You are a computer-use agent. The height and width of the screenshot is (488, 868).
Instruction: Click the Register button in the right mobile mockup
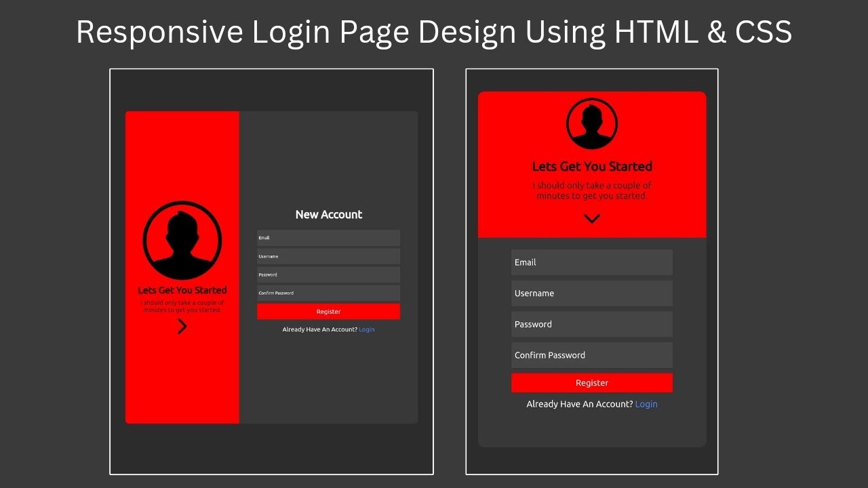592,383
